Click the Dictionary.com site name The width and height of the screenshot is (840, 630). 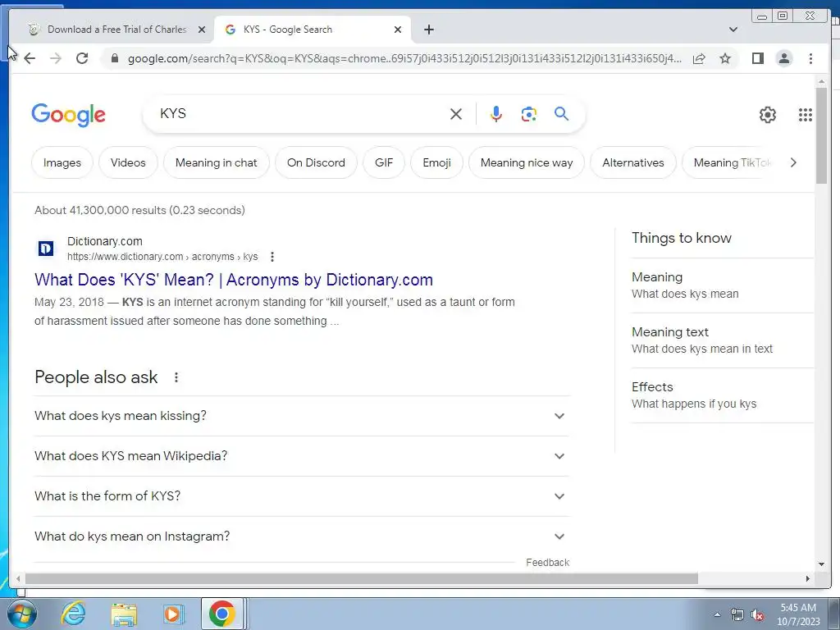coord(104,242)
